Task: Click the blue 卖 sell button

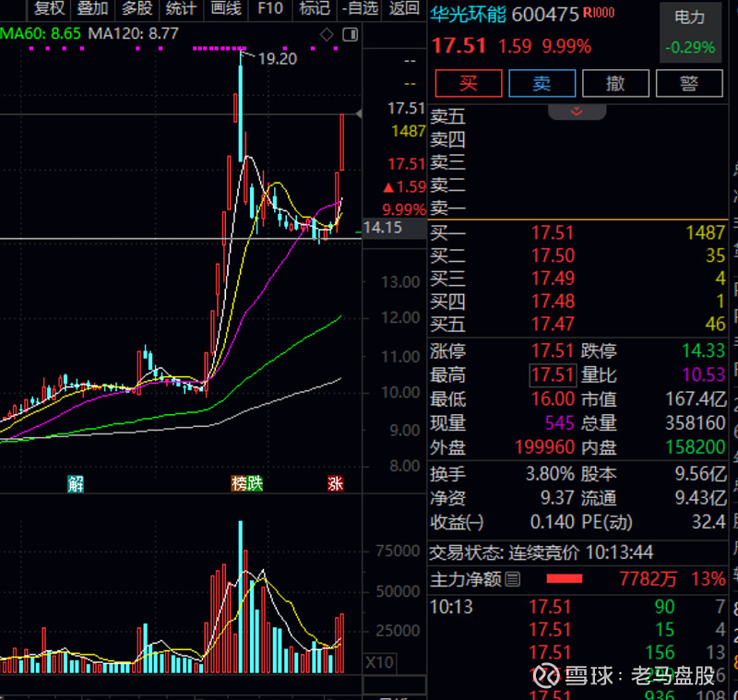Action: coord(542,83)
